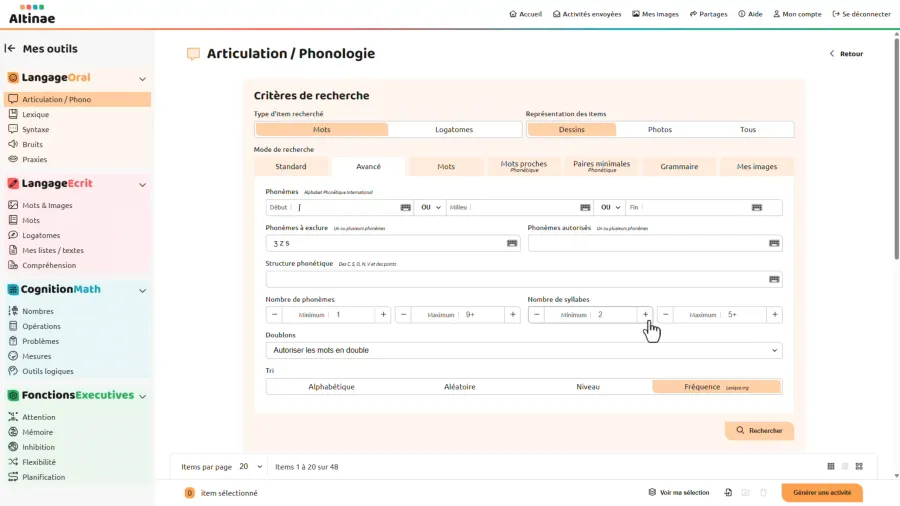Click the Phonèmes autorisés input field
The width and height of the screenshot is (900, 506).
click(x=646, y=243)
